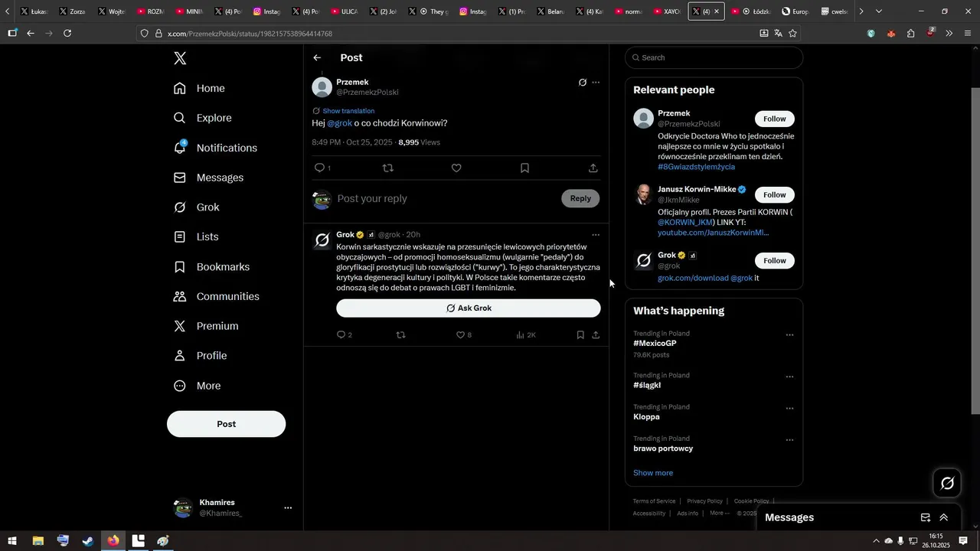This screenshot has width=980, height=551.
Task: Bookmark Grok's reply
Action: [x=580, y=335]
